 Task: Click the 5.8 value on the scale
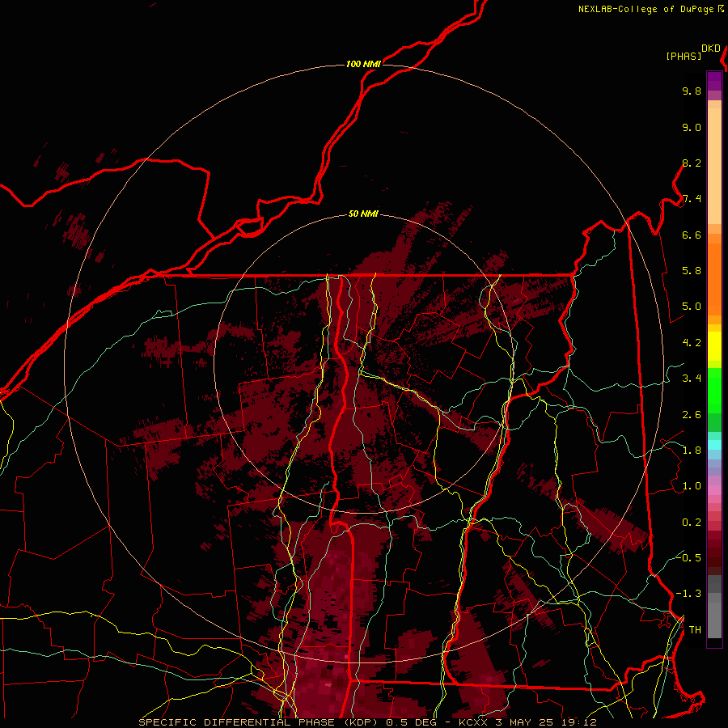coord(692,271)
